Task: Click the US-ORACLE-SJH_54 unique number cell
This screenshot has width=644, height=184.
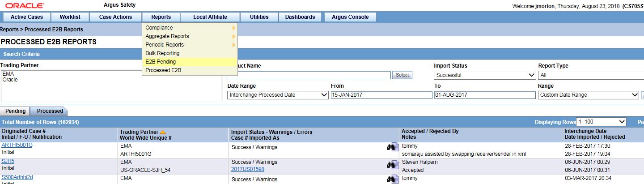Action: tap(145, 170)
